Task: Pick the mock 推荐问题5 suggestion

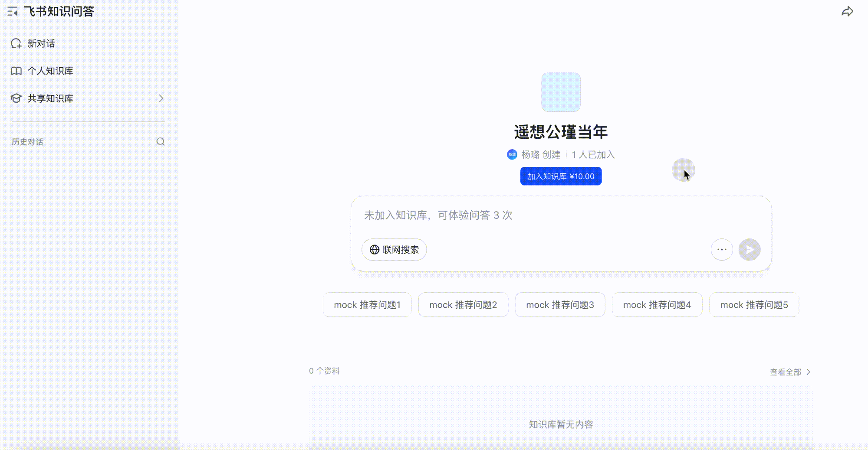Action: tap(754, 305)
